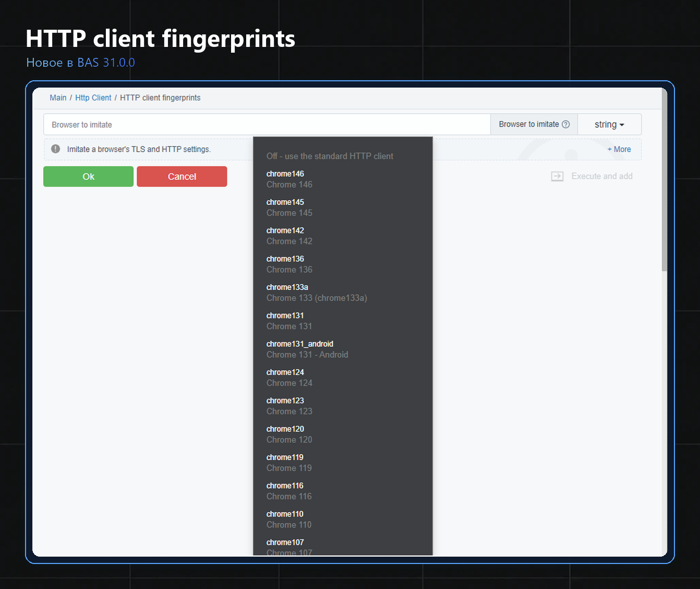
Task: Click the exclamation info icon
Action: [x=56, y=149]
